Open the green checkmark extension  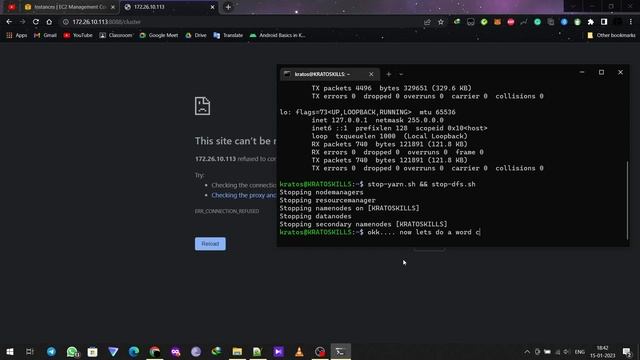tap(484, 22)
